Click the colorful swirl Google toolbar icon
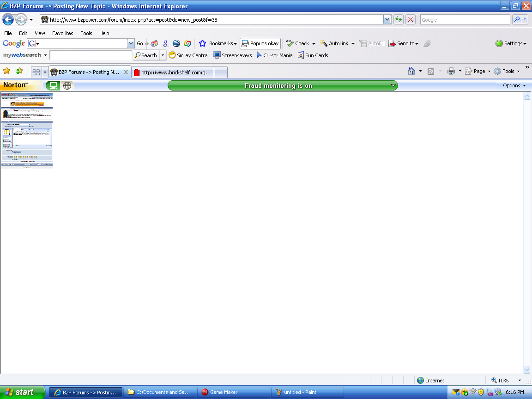 click(x=187, y=43)
